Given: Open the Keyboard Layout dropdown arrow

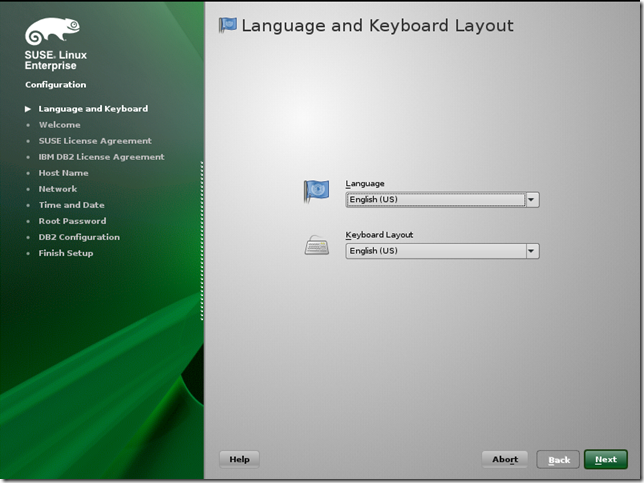Looking at the screenshot, I should coord(531,251).
